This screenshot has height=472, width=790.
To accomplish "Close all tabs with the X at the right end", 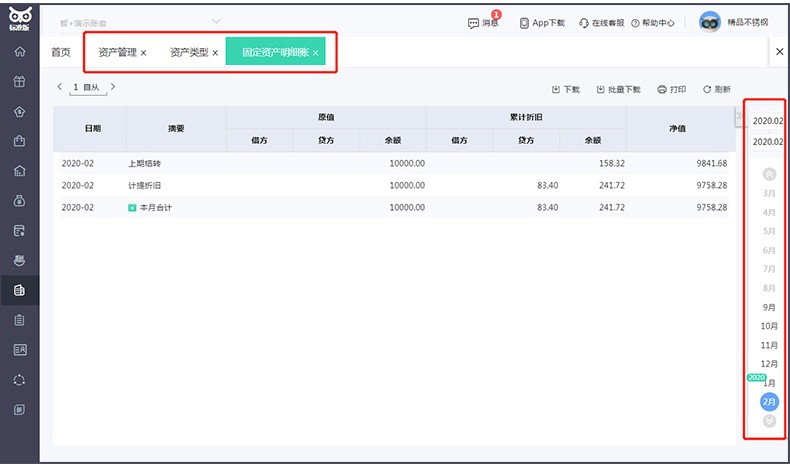I will click(779, 51).
